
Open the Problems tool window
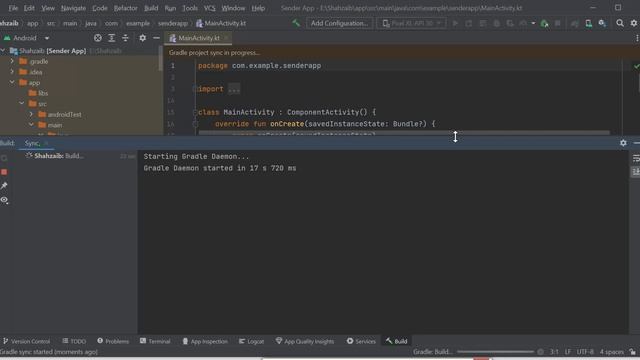113,341
